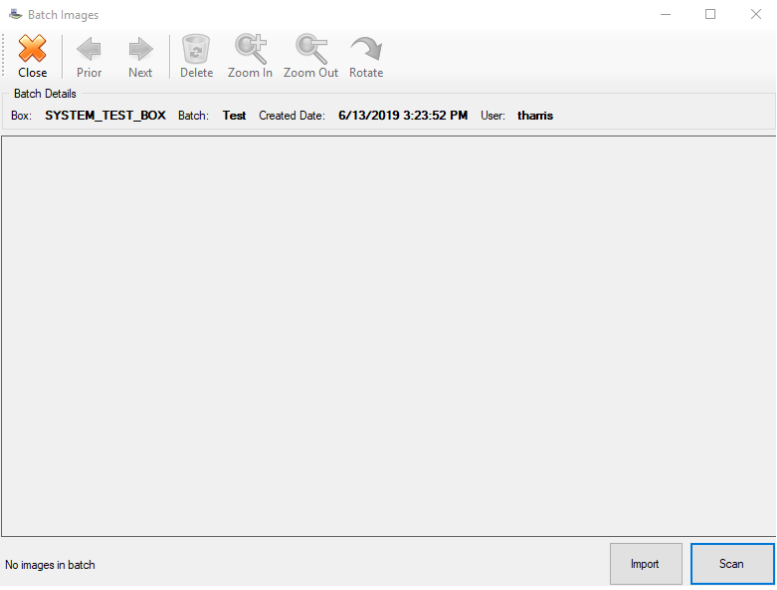This screenshot has height=590, width=777.
Task: Maximize the Batch Images window
Action: [710, 14]
